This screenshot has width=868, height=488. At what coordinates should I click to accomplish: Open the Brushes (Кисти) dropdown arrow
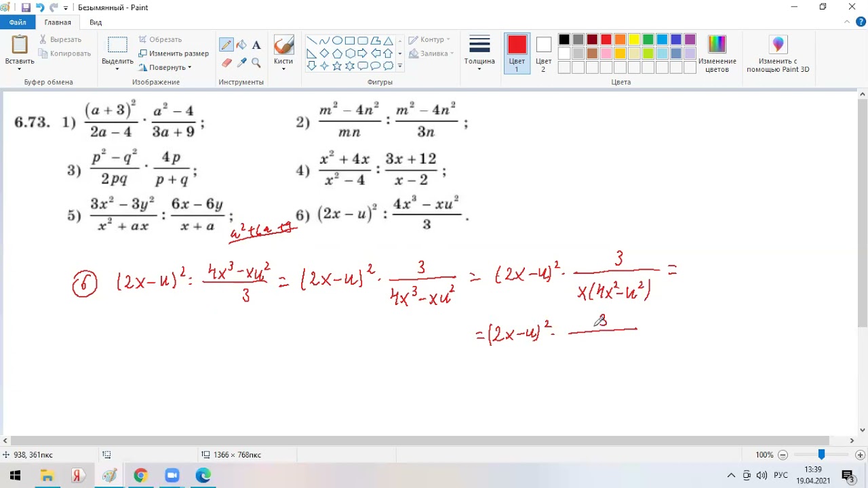[283, 68]
